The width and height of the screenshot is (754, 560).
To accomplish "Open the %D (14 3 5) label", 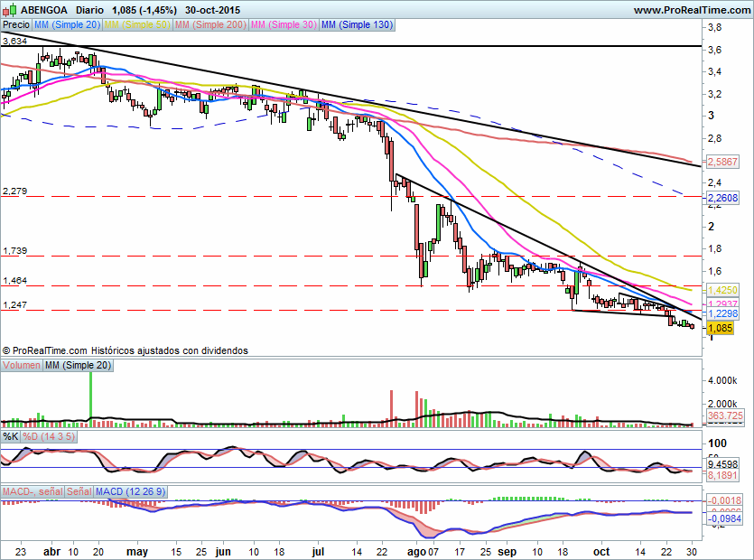I will (49, 436).
